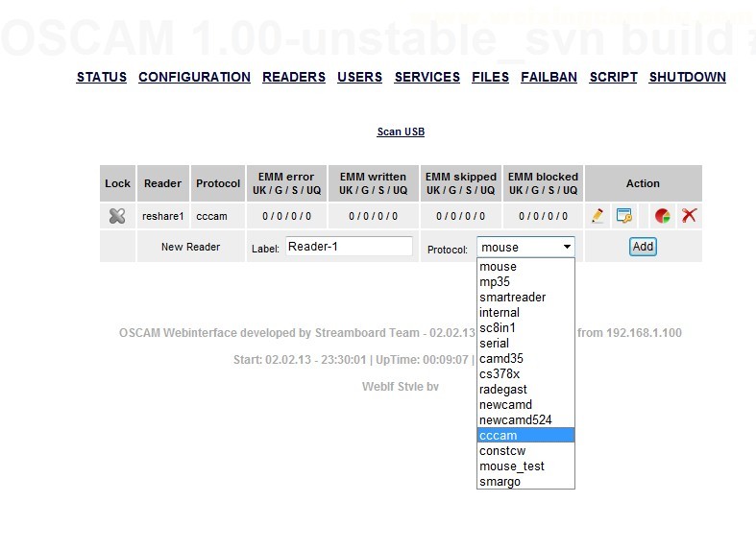Choose cs378x protocol option
The image size is (756, 550).
525,374
